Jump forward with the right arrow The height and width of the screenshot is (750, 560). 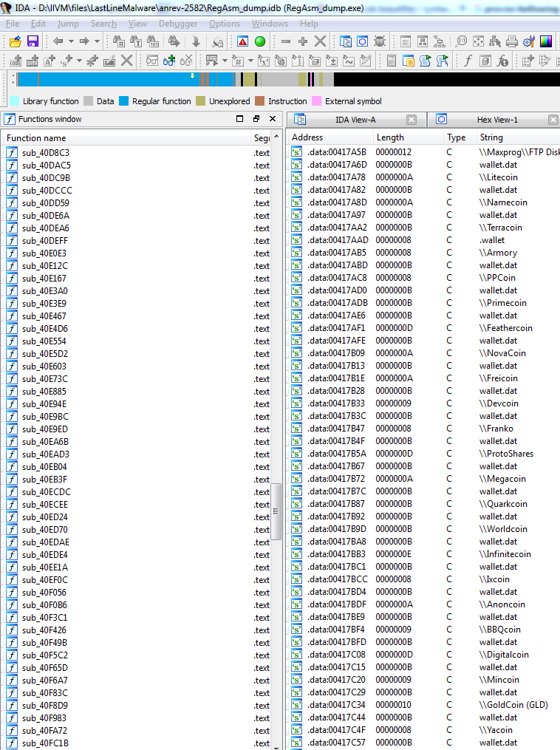(x=84, y=41)
